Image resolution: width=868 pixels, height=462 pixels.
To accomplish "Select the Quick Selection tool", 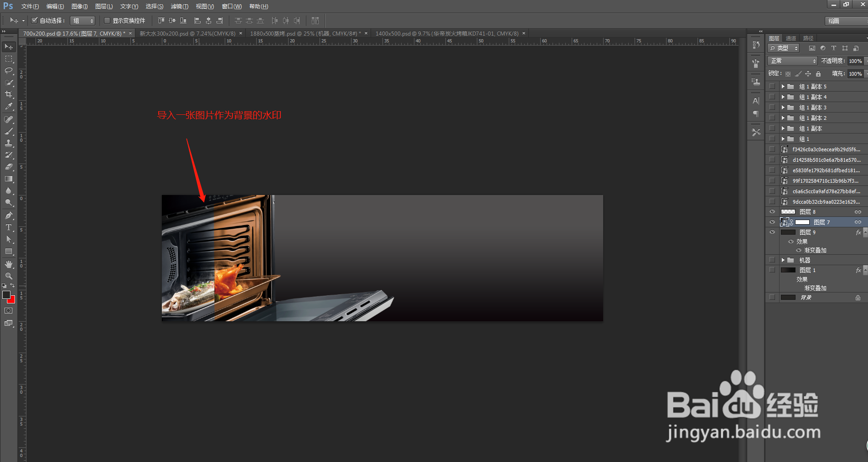I will click(x=9, y=82).
